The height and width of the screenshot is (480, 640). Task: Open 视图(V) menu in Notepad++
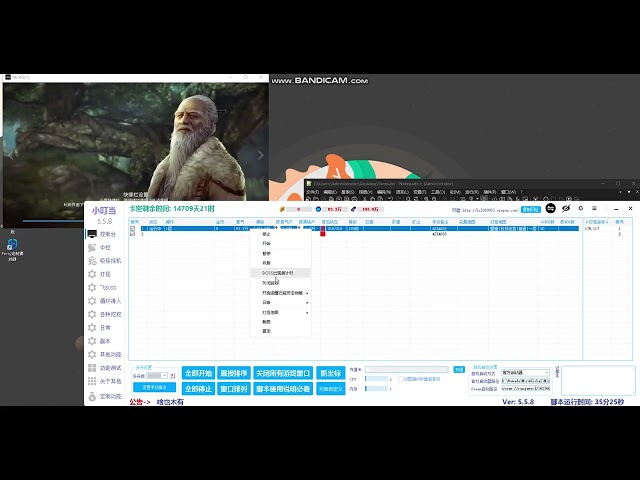click(x=366, y=192)
